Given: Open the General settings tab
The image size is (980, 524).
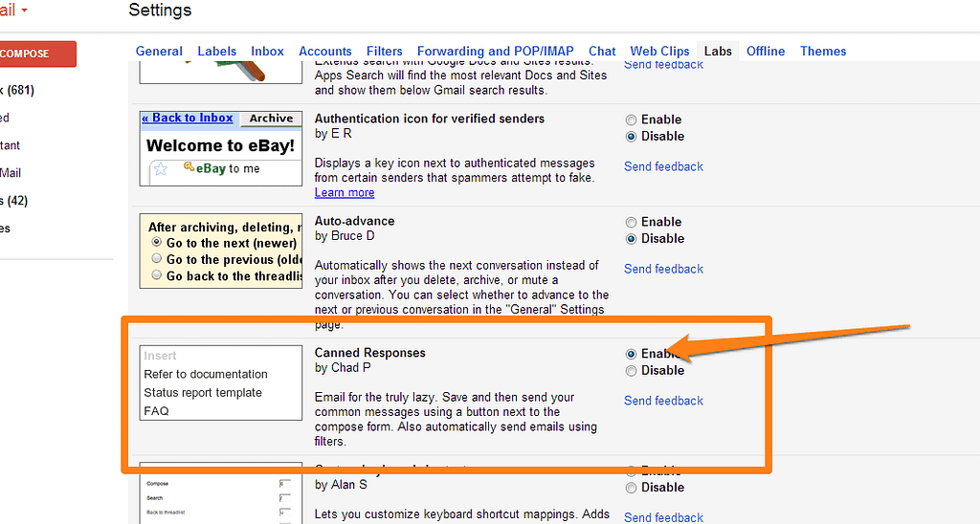Looking at the screenshot, I should pyautogui.click(x=159, y=52).
